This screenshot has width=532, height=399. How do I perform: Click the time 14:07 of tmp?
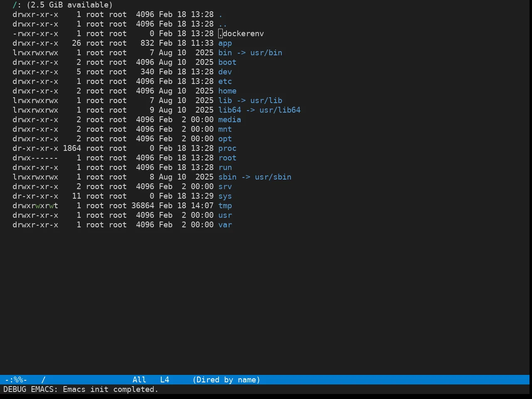point(202,206)
